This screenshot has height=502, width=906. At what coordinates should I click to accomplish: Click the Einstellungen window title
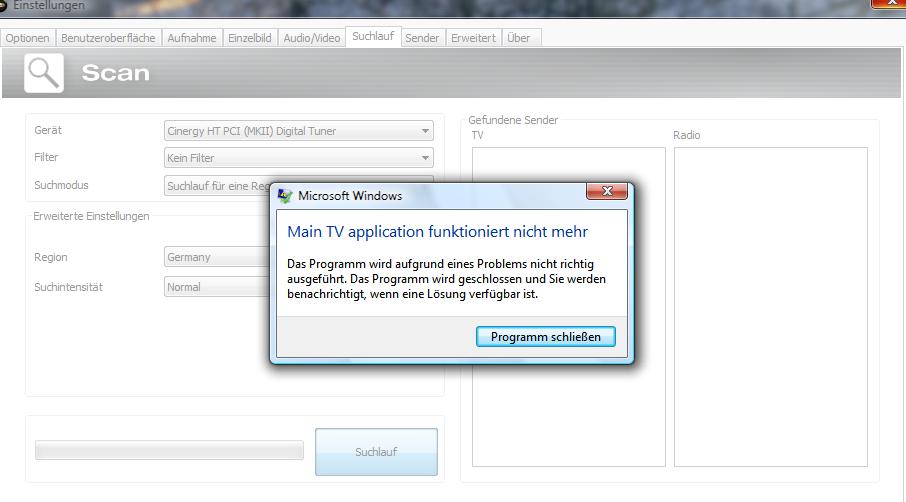tap(49, 5)
